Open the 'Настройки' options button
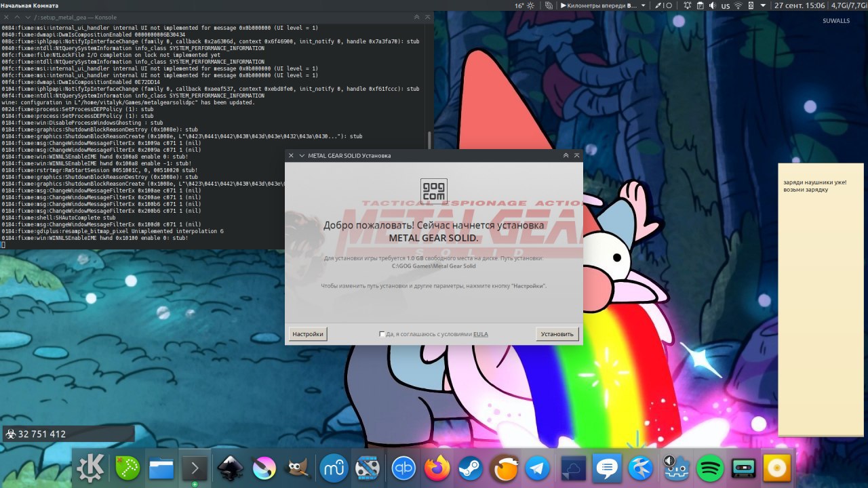Screen dimensions: 868x488 click(x=308, y=334)
